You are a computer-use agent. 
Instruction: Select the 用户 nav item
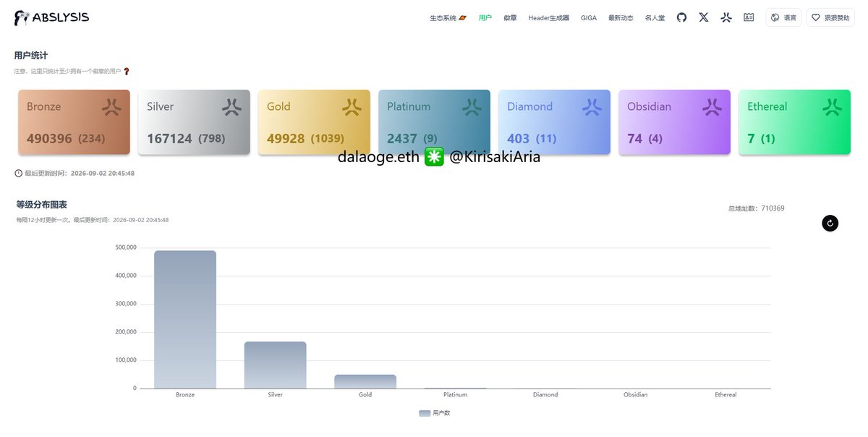tap(485, 18)
